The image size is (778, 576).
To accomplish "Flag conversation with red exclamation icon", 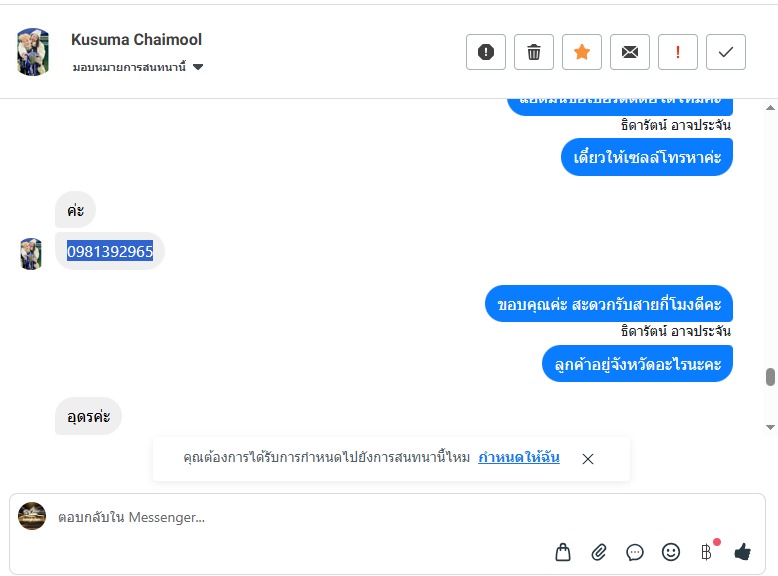I will coord(678,52).
